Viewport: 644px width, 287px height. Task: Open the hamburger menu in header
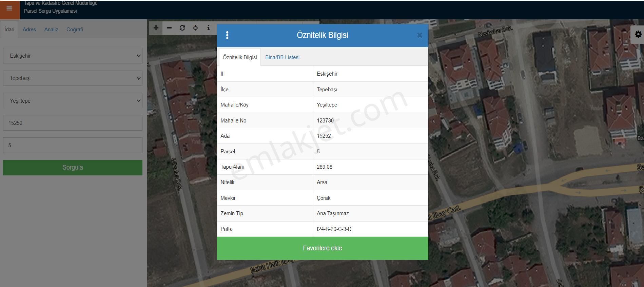[9, 8]
